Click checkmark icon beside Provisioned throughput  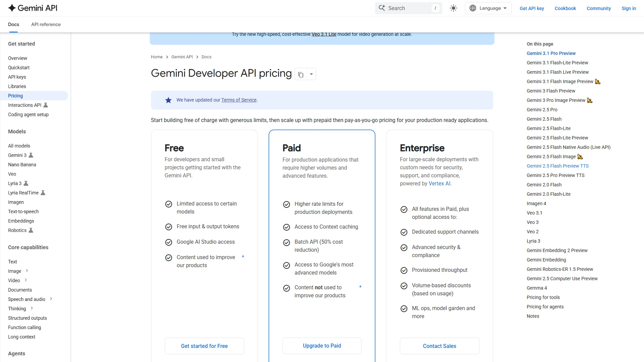click(x=404, y=270)
